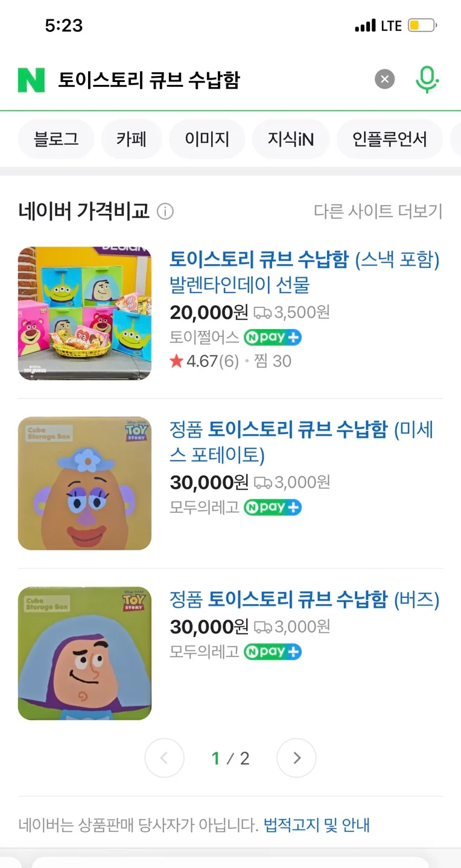Tap the delivery truck icon next to 3,500원
This screenshot has height=868, width=461.
[x=262, y=313]
